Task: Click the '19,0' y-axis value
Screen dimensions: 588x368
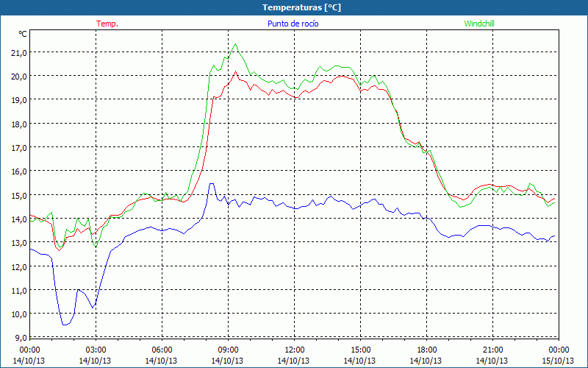Action: click(19, 100)
